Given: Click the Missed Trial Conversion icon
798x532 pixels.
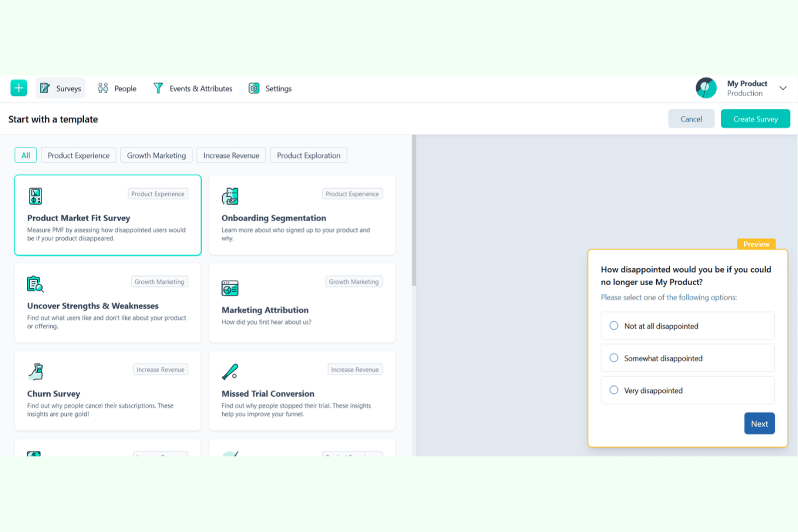Looking at the screenshot, I should coord(230,372).
